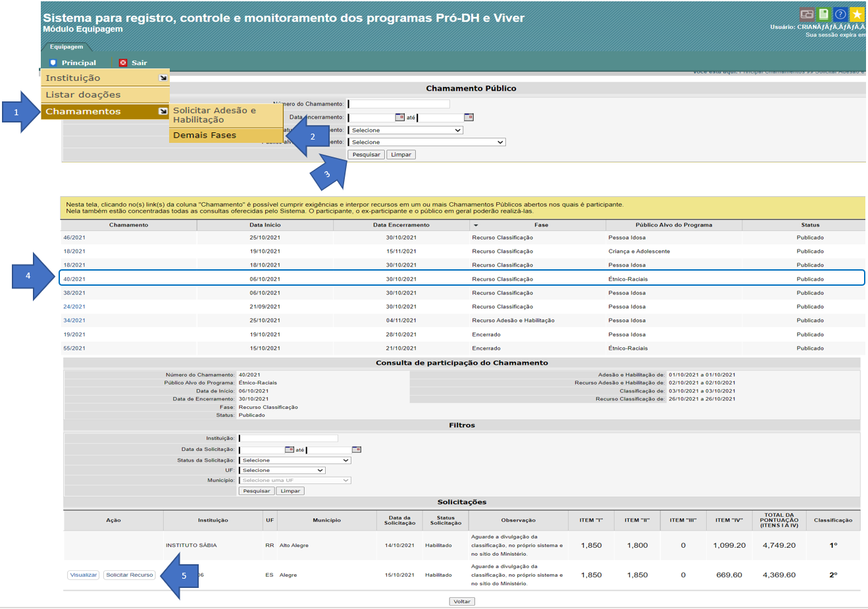Open the UF state dropdown
This screenshot has width=868, height=609.
282,470
